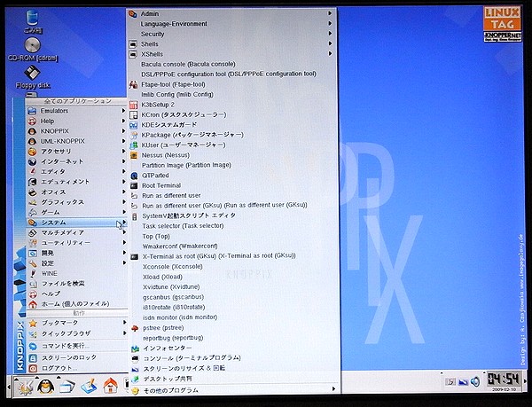Launch Xload

[x=162, y=277]
